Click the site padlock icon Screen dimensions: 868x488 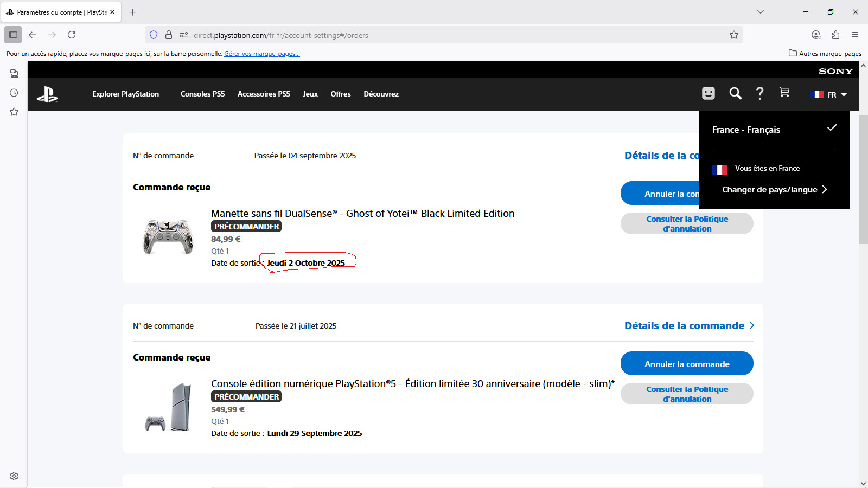click(169, 35)
